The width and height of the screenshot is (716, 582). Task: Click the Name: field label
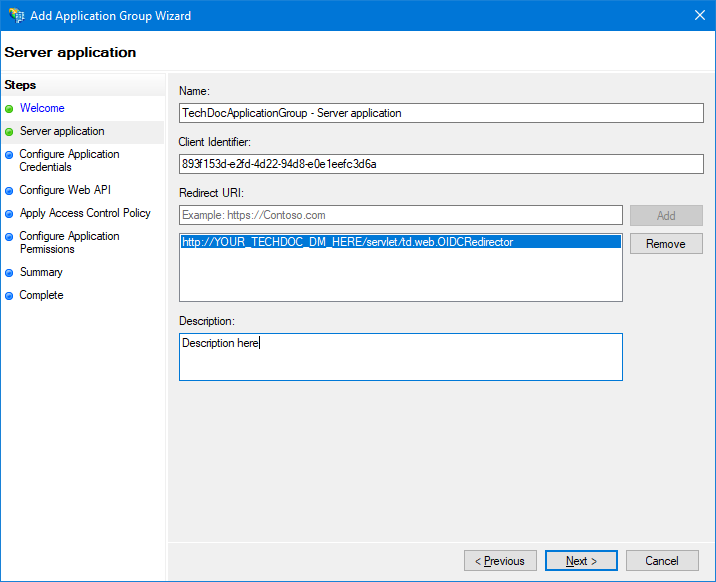195,91
